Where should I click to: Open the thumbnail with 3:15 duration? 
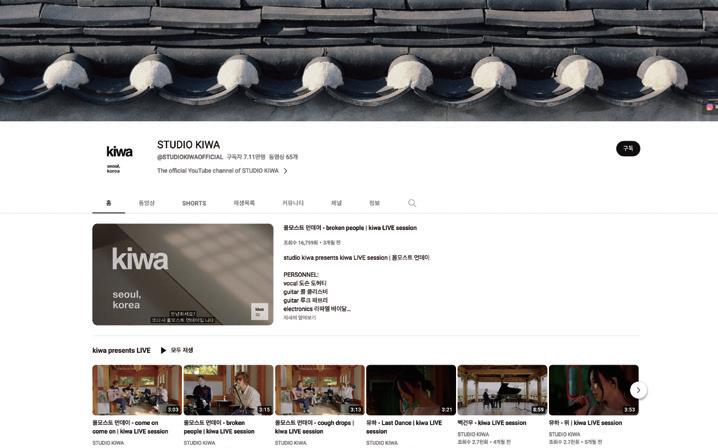228,390
